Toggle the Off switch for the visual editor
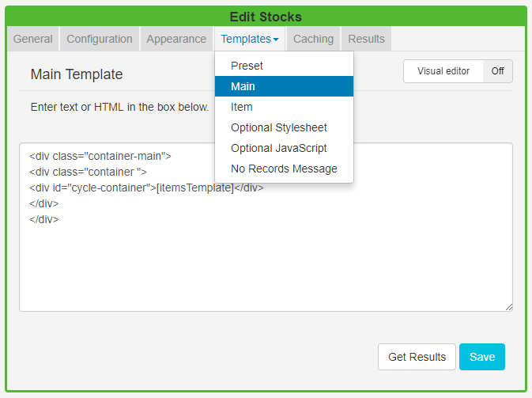The height and width of the screenshot is (398, 532). click(497, 71)
